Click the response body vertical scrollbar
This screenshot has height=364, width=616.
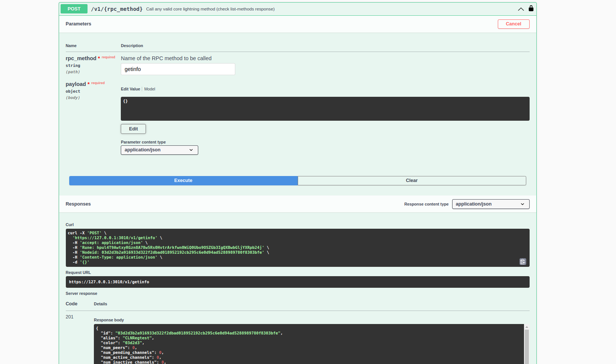click(x=527, y=347)
